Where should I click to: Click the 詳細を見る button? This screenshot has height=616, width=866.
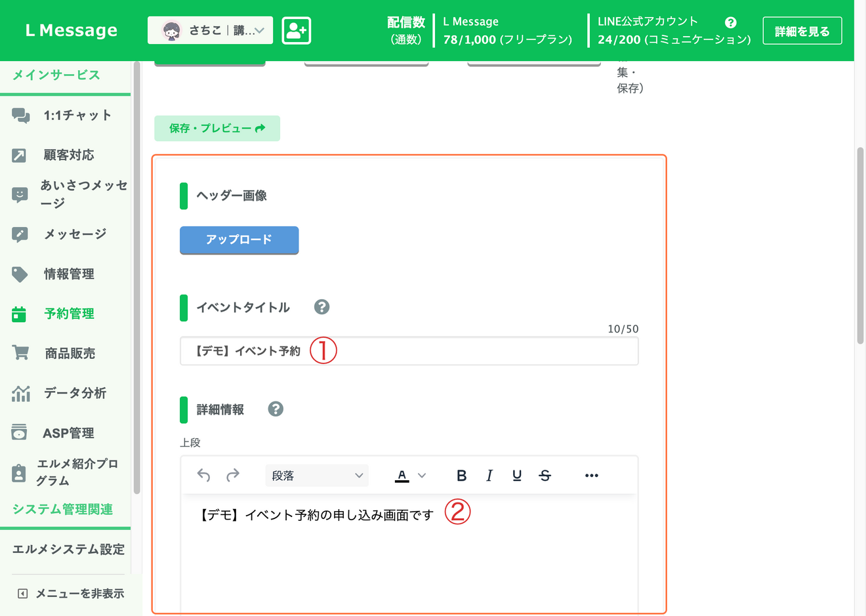point(802,31)
